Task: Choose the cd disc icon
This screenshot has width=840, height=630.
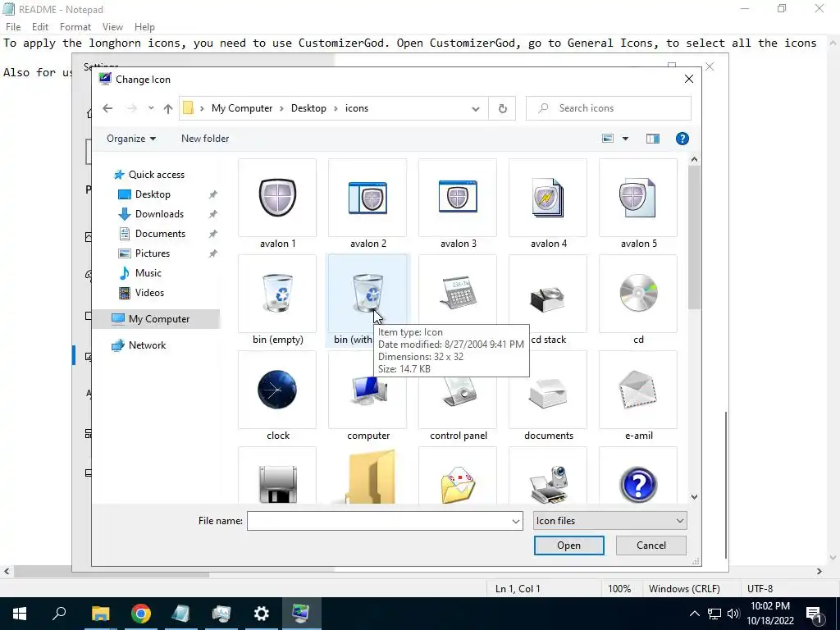Action: pyautogui.click(x=638, y=300)
